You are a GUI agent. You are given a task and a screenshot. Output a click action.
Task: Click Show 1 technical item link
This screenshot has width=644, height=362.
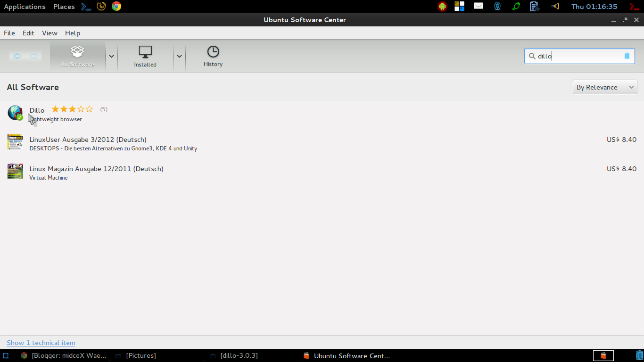[x=41, y=343]
